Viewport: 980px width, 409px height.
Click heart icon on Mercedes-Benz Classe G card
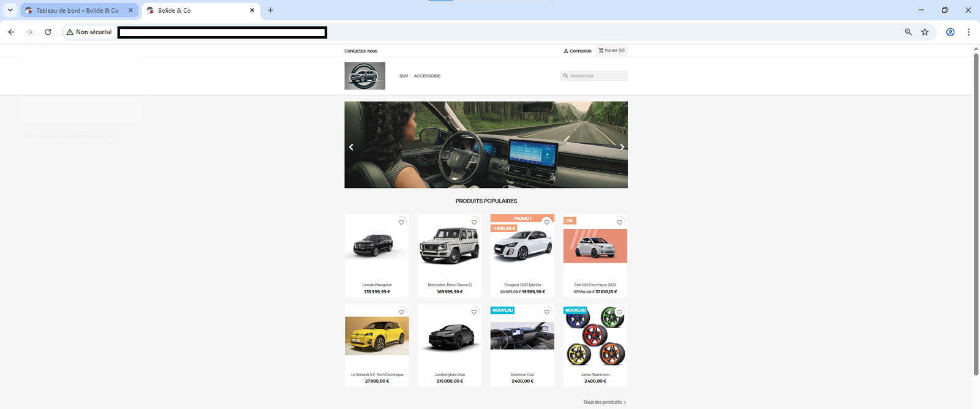point(474,222)
